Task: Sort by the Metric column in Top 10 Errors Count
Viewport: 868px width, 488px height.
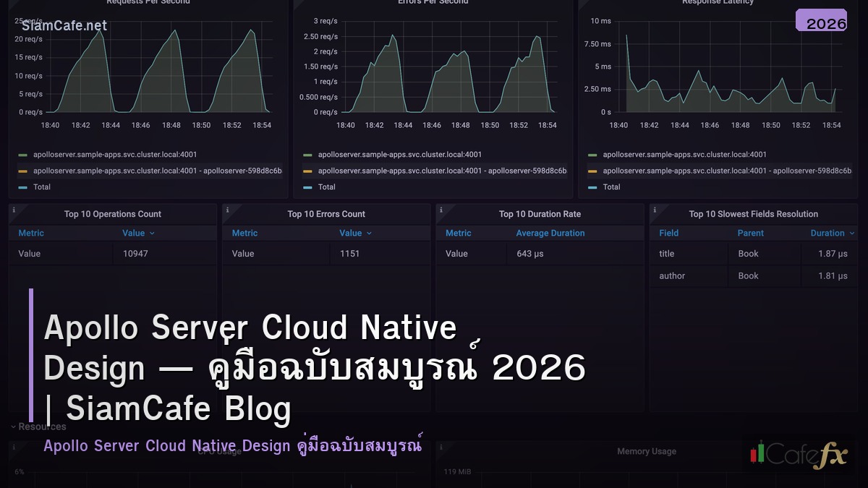Action: click(x=244, y=233)
